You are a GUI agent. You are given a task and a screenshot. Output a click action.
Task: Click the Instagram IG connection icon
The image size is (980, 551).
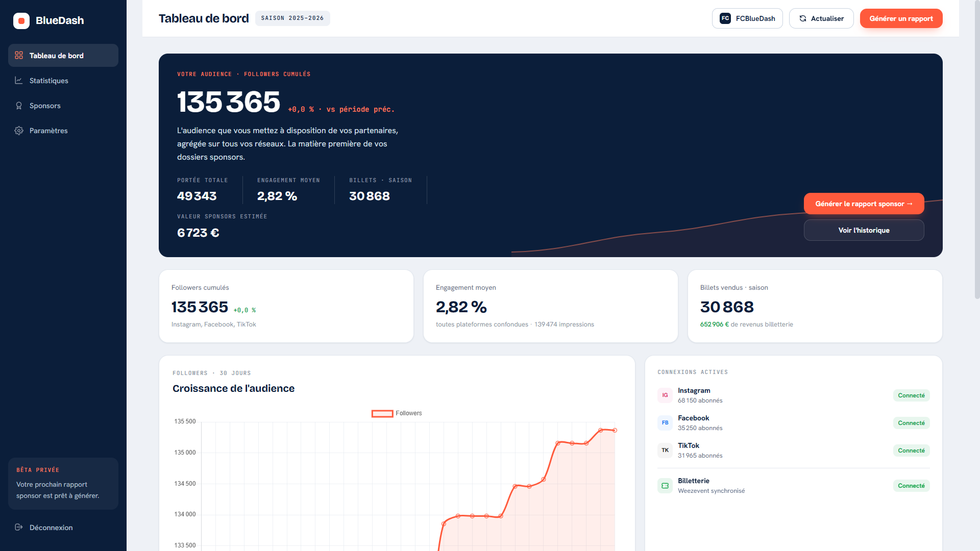coord(665,395)
